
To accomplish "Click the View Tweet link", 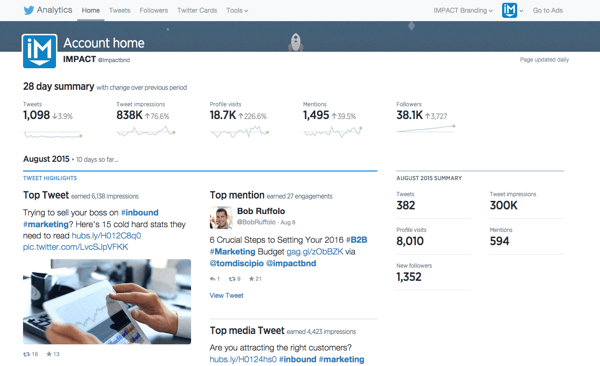I will [227, 296].
